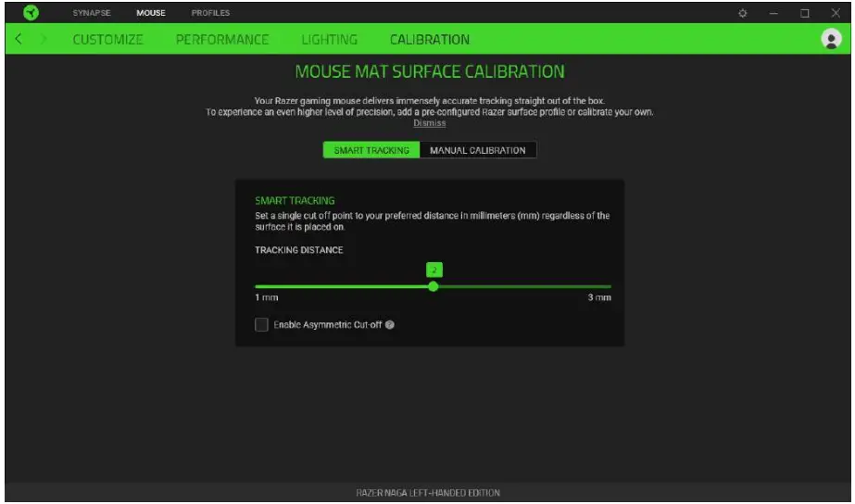The width and height of the screenshot is (855, 504).
Task: Select the Calibration section
Action: pyautogui.click(x=430, y=39)
